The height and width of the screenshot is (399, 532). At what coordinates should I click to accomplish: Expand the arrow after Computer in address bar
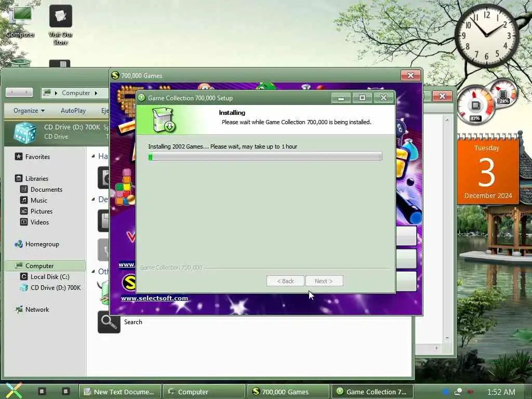(x=96, y=93)
